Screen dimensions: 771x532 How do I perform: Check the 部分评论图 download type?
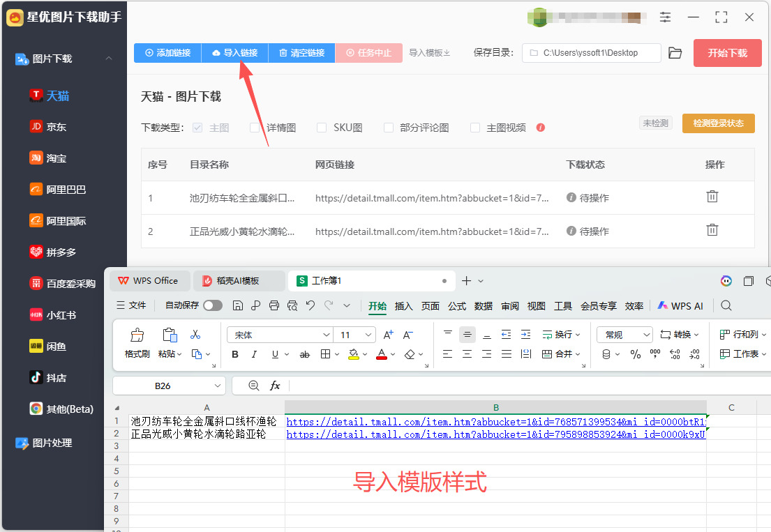[x=389, y=128]
